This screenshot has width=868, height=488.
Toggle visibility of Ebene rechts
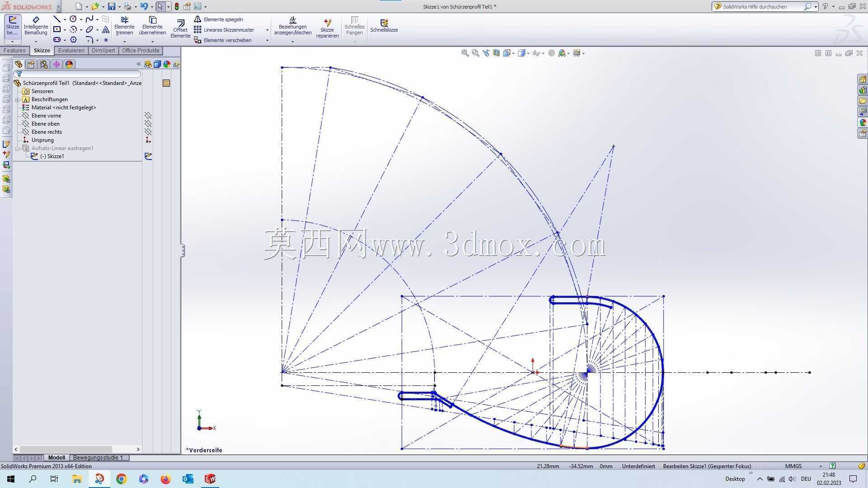pyautogui.click(x=148, y=132)
